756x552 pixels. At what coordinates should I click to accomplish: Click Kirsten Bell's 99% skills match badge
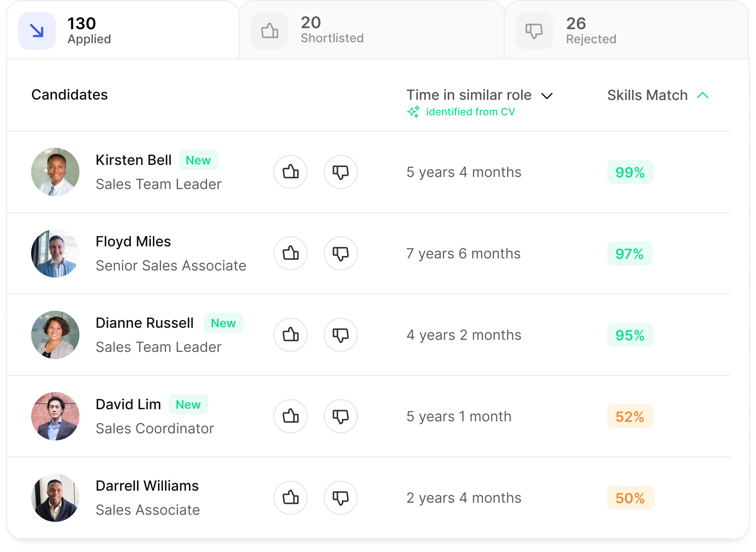pos(630,172)
